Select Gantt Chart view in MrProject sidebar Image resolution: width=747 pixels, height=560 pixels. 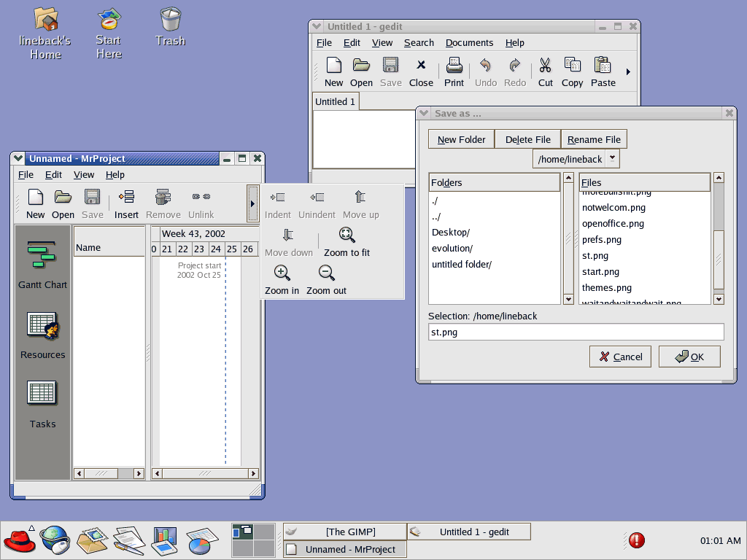click(x=42, y=264)
